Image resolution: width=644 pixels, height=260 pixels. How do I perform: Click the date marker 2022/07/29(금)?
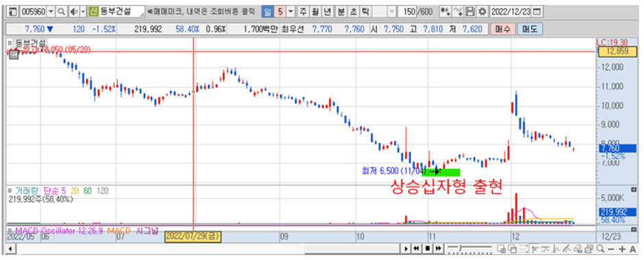click(x=193, y=237)
